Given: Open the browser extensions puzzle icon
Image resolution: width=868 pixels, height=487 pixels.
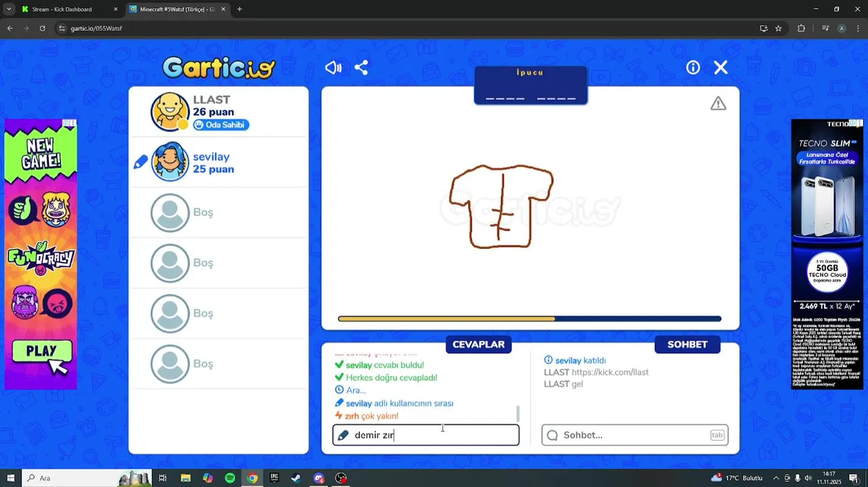Looking at the screenshot, I should click(802, 28).
